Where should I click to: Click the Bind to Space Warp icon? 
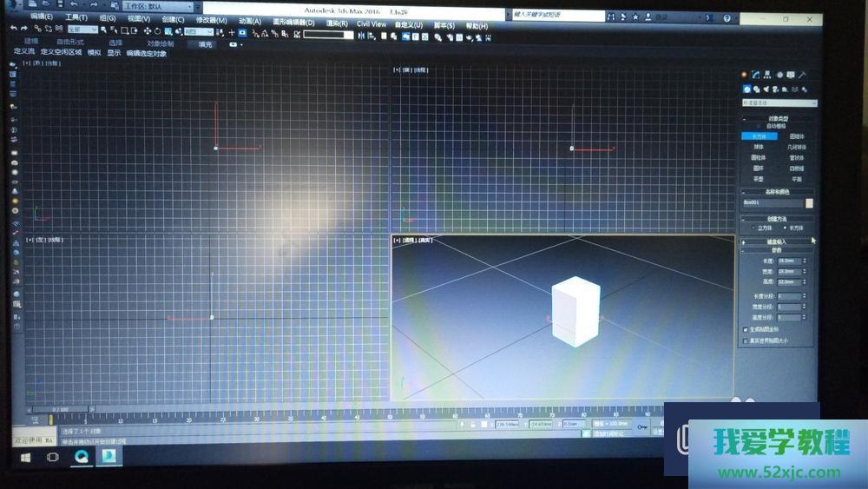tap(59, 29)
